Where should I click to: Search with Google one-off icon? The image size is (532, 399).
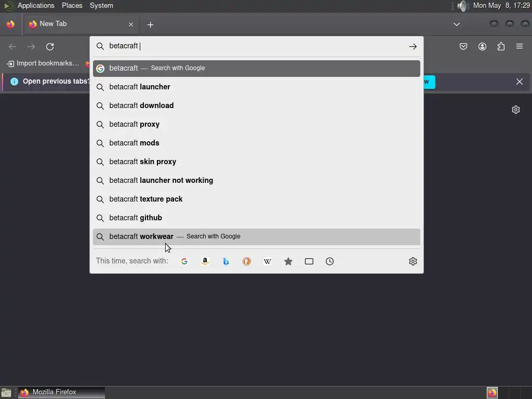coord(184,261)
